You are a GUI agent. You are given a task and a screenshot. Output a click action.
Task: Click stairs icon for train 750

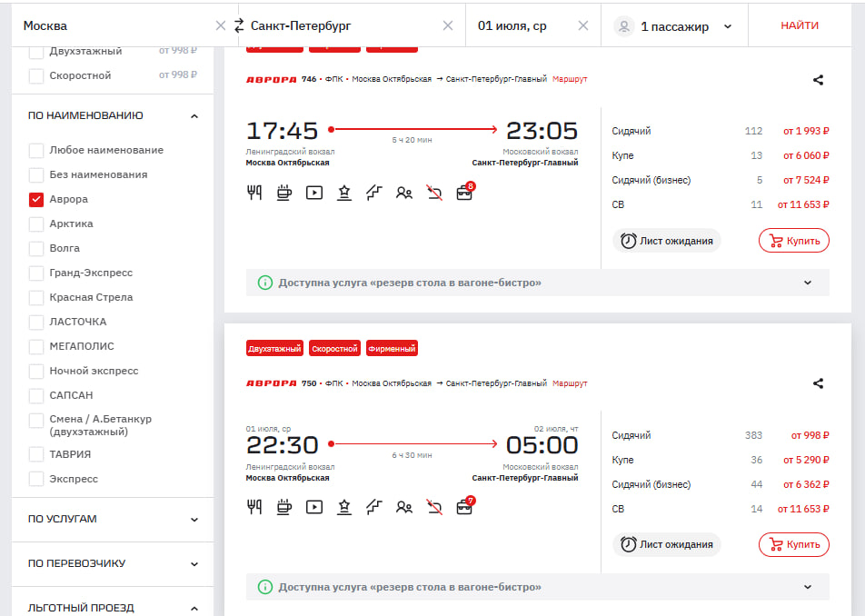(x=374, y=507)
